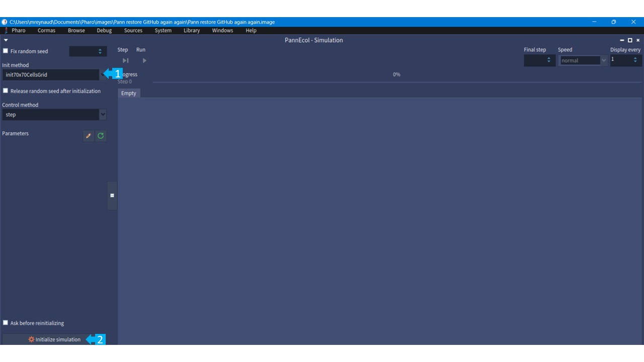
Task: Click the Pharo logo icon in menu bar
Action: pyautogui.click(x=6, y=31)
